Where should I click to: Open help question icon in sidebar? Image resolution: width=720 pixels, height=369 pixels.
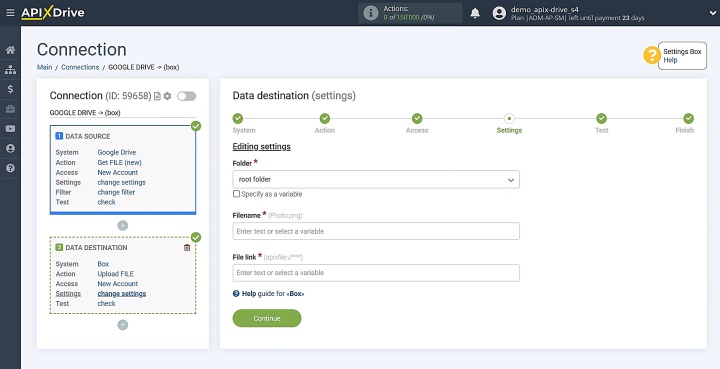tap(10, 168)
